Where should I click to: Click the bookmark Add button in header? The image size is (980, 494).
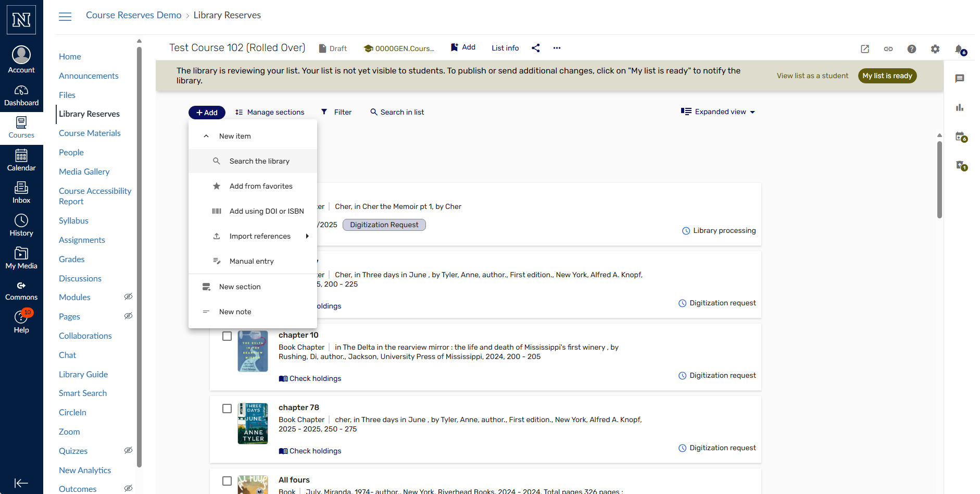(x=463, y=47)
